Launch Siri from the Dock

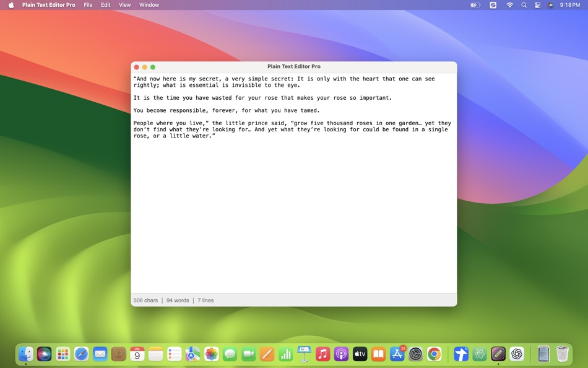(x=44, y=354)
